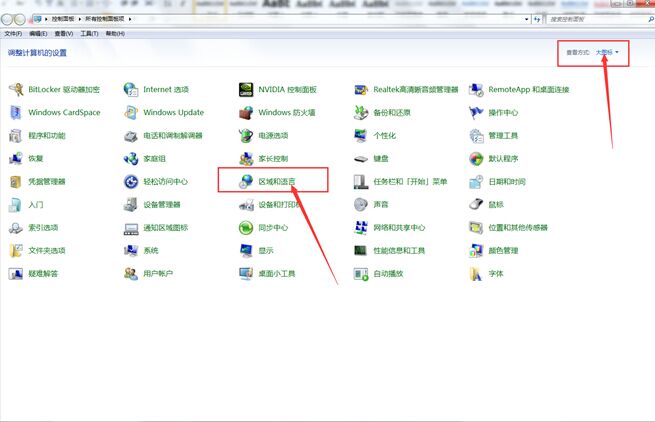655x422 pixels.
Task: Click the 通知区域图标 (Notification Area Icons) link
Action: [166, 228]
